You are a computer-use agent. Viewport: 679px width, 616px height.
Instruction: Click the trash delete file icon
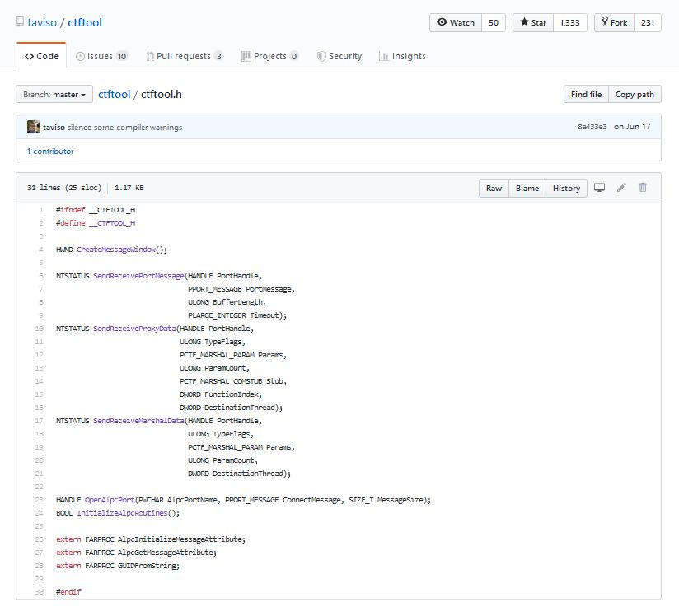[644, 188]
